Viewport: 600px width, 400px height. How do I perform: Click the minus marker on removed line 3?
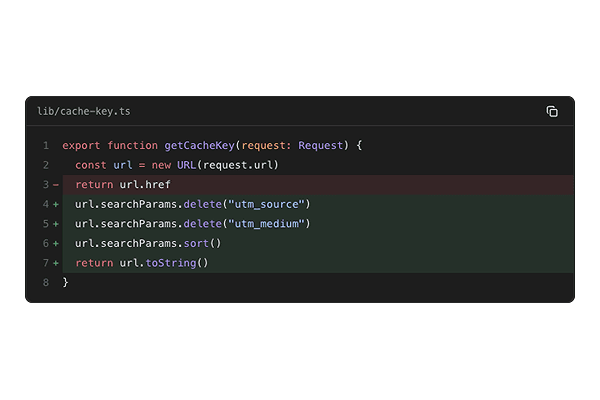pos(56,185)
